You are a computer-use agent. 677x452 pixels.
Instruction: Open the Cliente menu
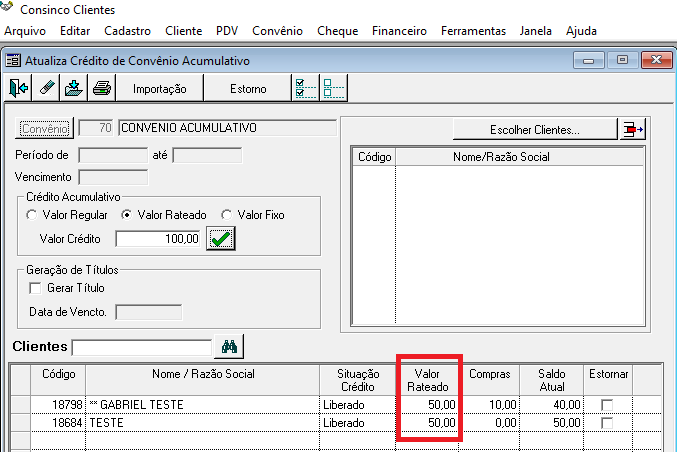coord(183,31)
